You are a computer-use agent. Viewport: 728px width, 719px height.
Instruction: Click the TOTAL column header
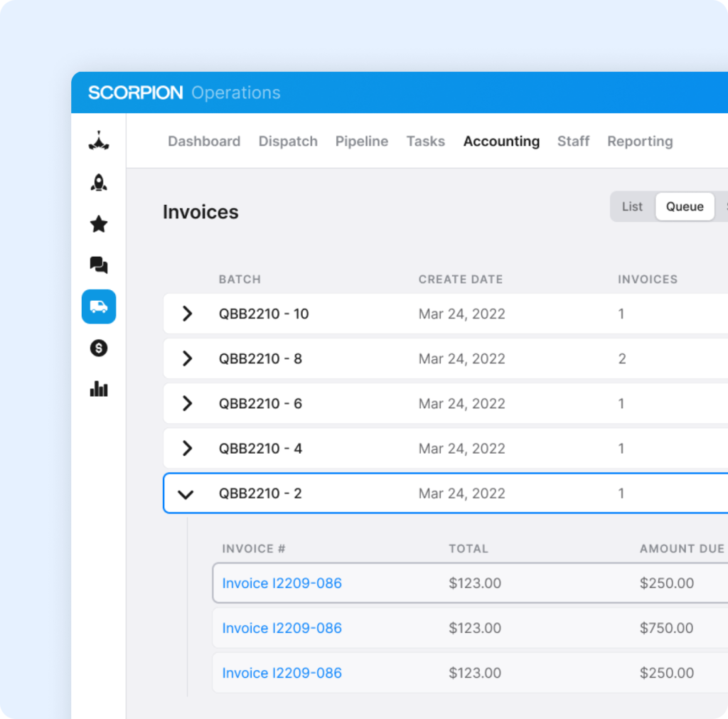pos(469,548)
